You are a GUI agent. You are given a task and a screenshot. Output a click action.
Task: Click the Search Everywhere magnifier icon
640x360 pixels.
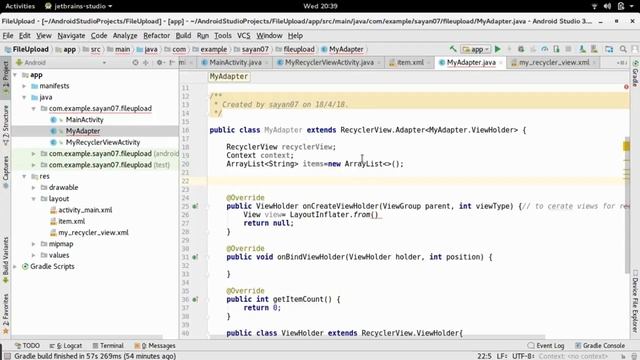click(623, 49)
